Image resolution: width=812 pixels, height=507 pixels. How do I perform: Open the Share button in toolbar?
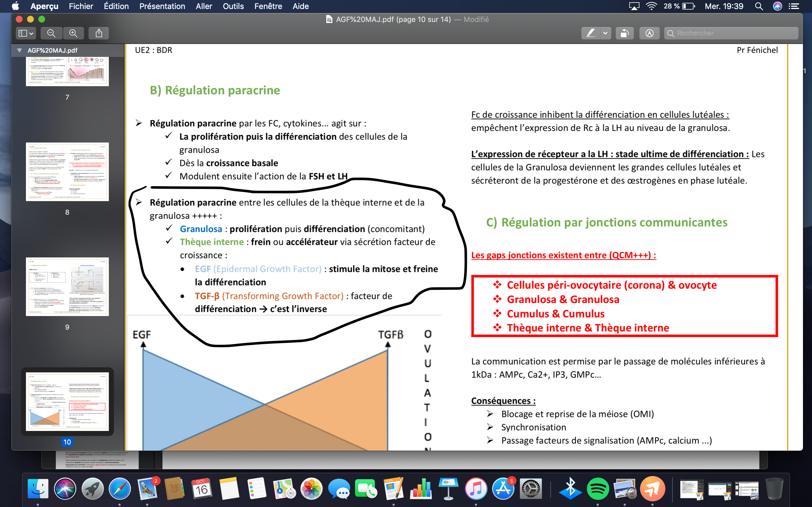pyautogui.click(x=99, y=33)
